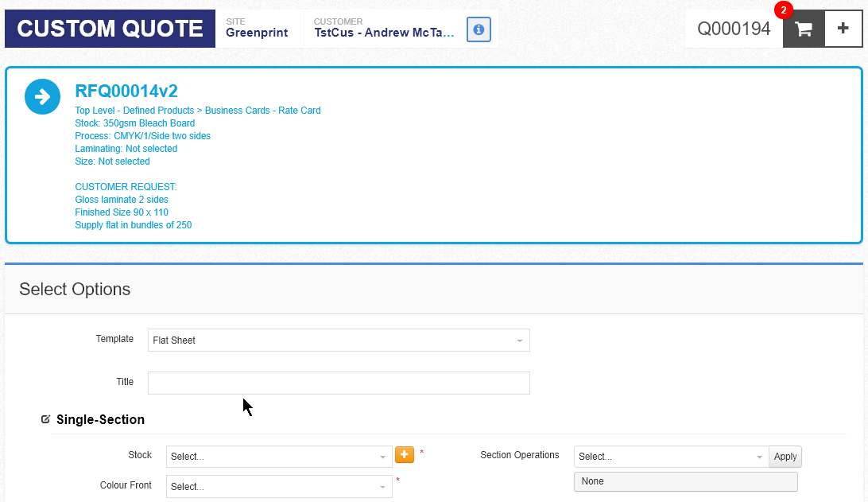Open the Stock select dropdown
Screen dimensions: 868x502
pyautogui.click(x=279, y=457)
